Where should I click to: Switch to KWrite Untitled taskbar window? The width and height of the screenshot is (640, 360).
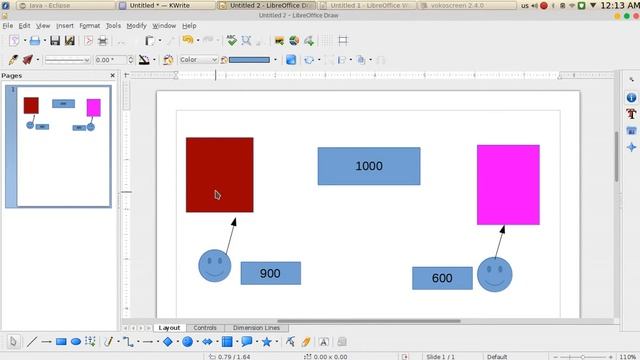pyautogui.click(x=165, y=5)
